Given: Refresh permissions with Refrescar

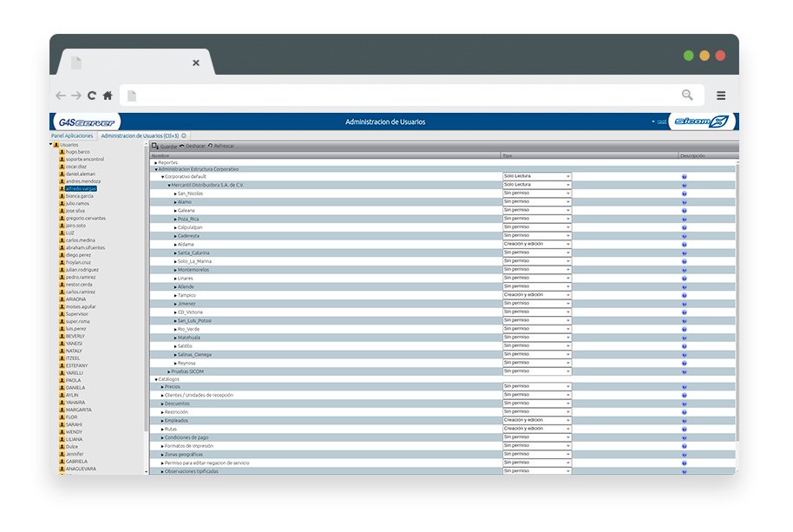Looking at the screenshot, I should tap(221, 146).
